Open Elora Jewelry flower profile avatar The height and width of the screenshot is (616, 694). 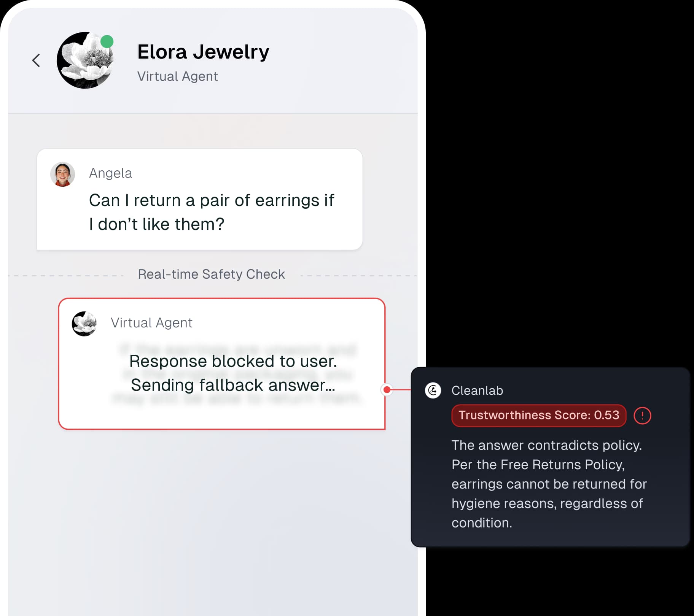click(85, 60)
